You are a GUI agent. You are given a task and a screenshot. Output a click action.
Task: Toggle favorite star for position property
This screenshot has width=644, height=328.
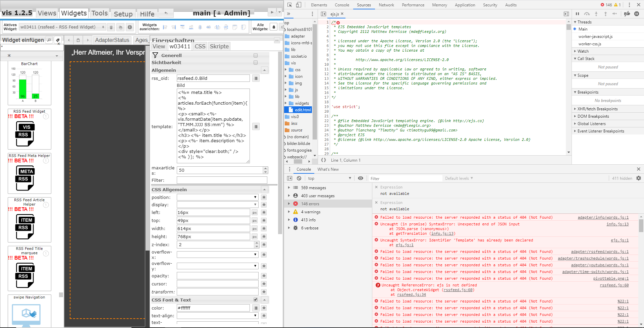pos(264,197)
